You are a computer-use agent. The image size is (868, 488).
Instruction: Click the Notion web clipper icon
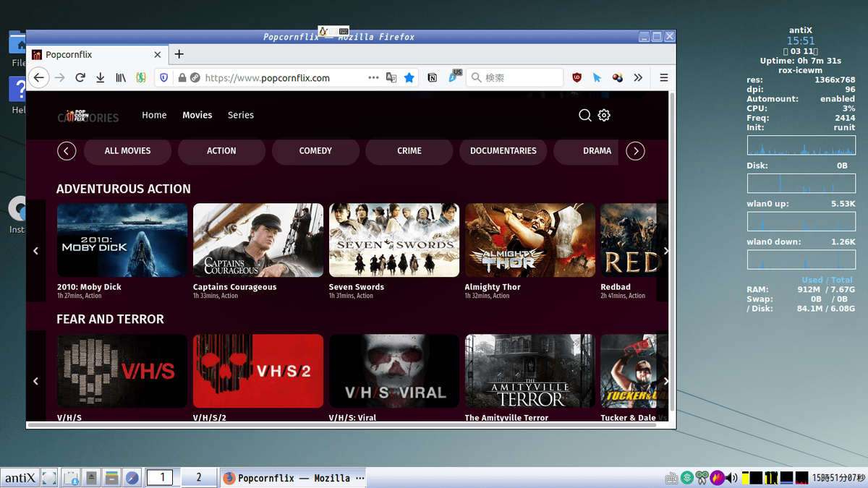pos(433,77)
